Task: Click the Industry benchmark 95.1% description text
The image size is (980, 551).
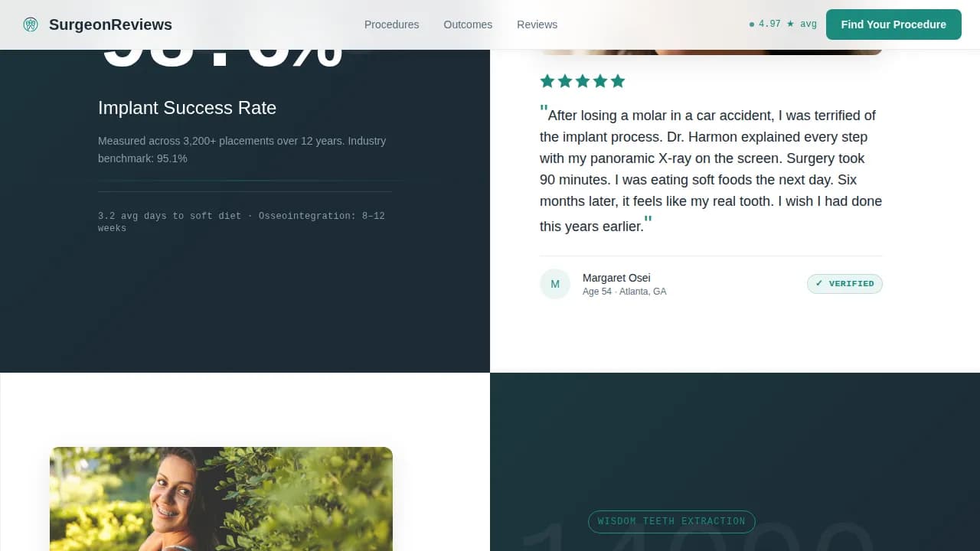Action: tap(242, 150)
